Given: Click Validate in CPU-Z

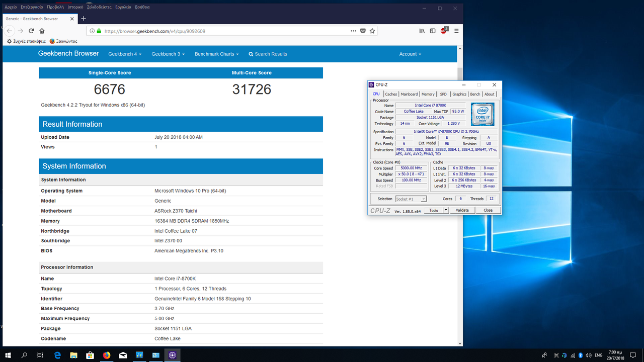Looking at the screenshot, I should (462, 210).
